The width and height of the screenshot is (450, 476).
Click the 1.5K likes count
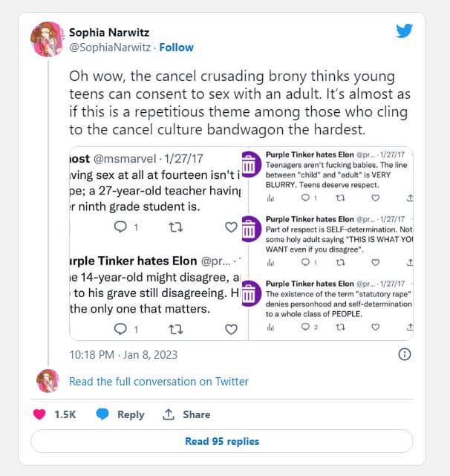65,414
